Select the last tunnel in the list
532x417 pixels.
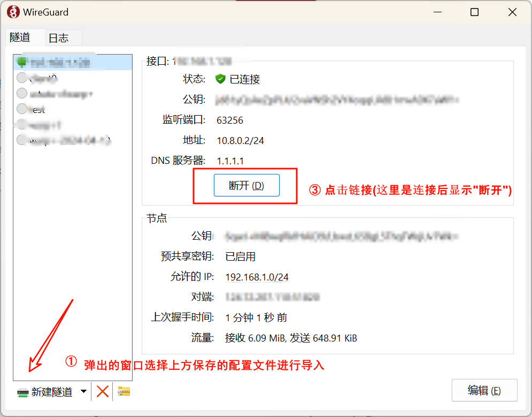(73, 140)
